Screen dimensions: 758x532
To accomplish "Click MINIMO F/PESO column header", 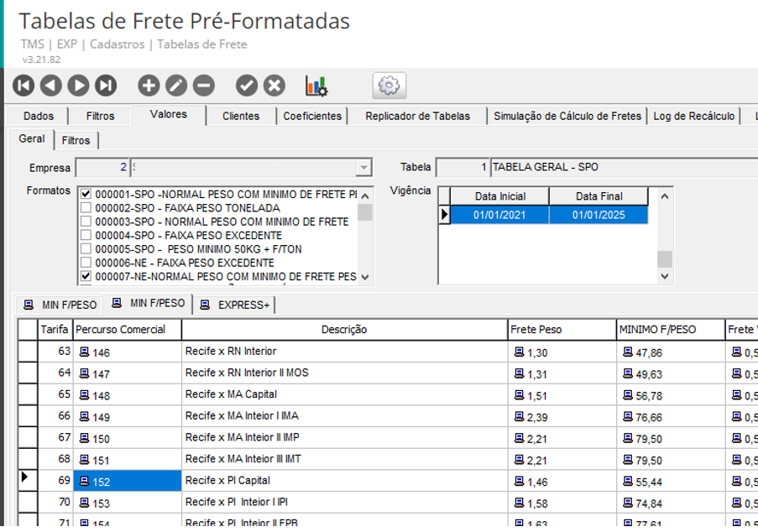I will pyautogui.click(x=671, y=330).
